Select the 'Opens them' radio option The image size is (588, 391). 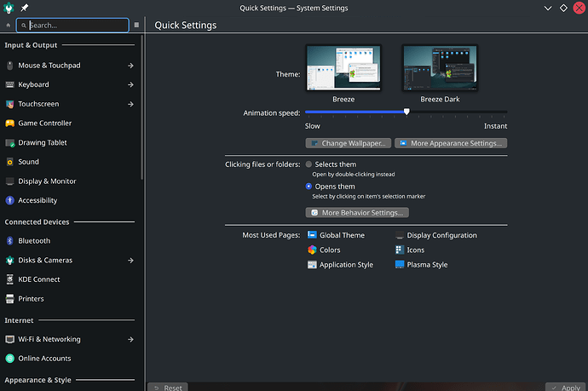click(x=308, y=187)
